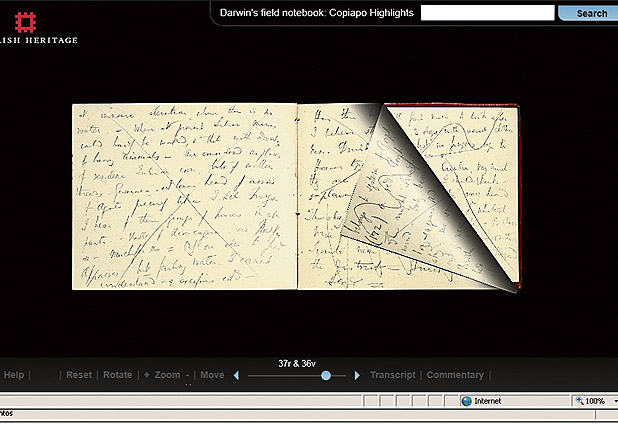618x424 pixels.
Task: Zoom out with the minus sign
Action: point(187,375)
